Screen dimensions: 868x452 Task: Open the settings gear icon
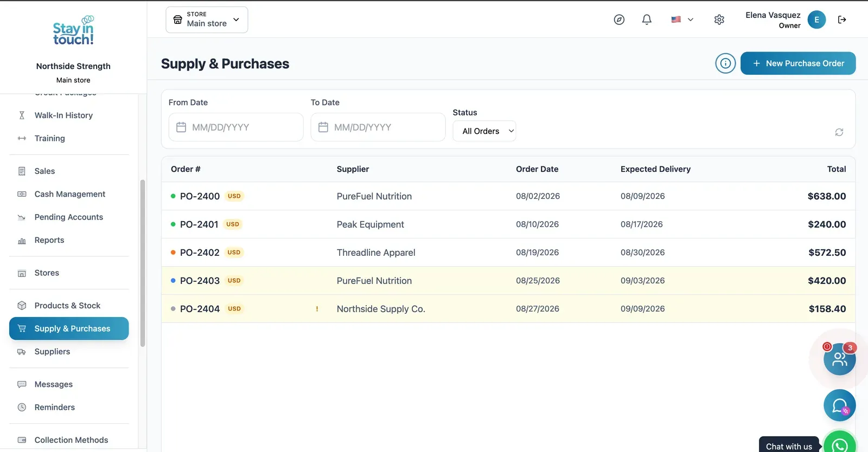719,20
